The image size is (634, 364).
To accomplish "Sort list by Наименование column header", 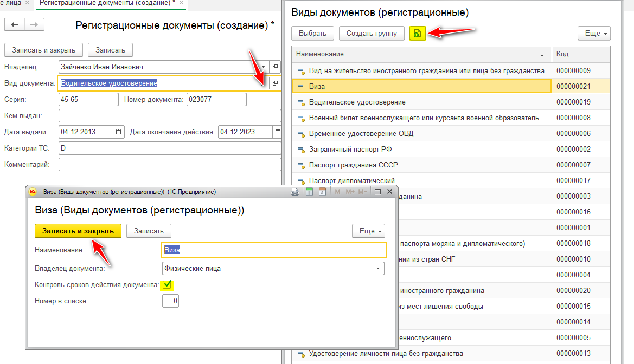I will point(418,54).
